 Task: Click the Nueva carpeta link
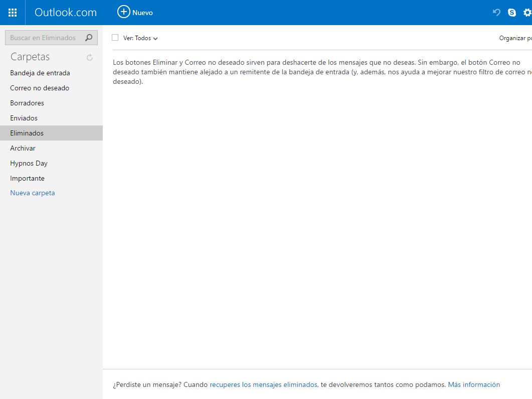pyautogui.click(x=32, y=193)
